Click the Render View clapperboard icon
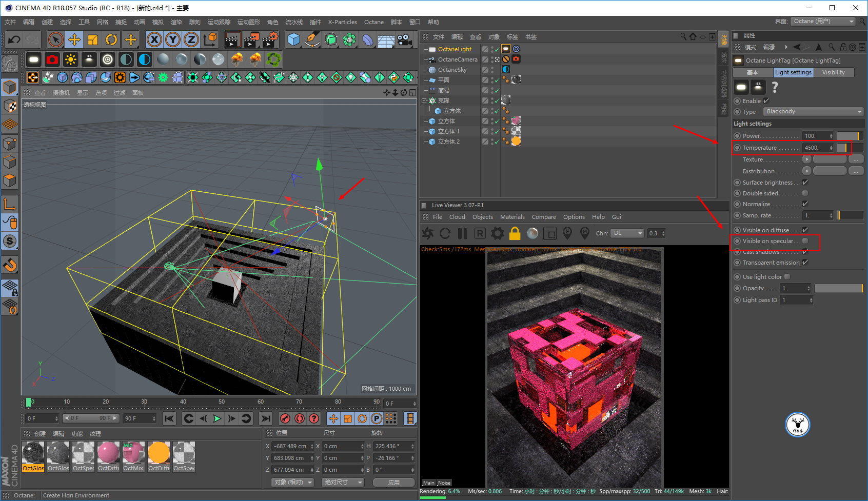The image size is (868, 501). (232, 39)
